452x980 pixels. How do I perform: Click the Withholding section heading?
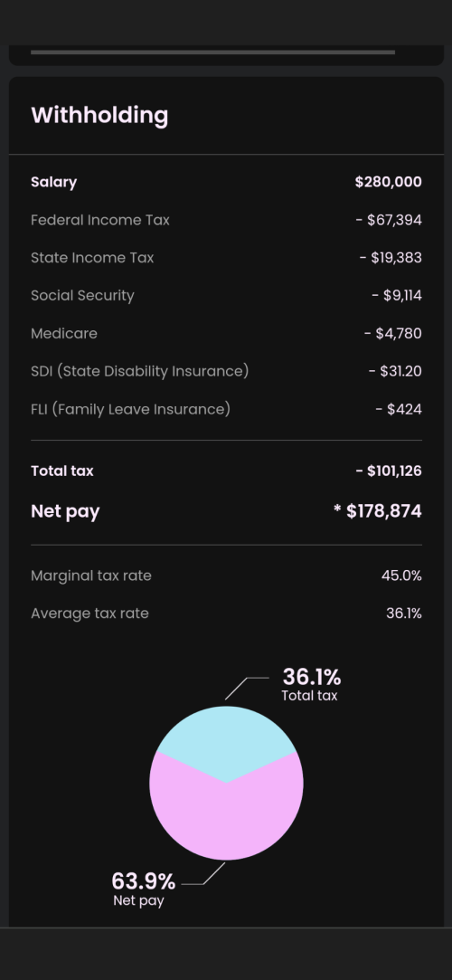(x=99, y=116)
